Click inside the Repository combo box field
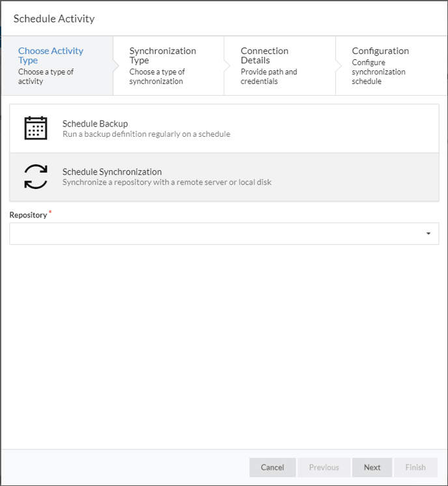The height and width of the screenshot is (486, 448). pos(224,233)
